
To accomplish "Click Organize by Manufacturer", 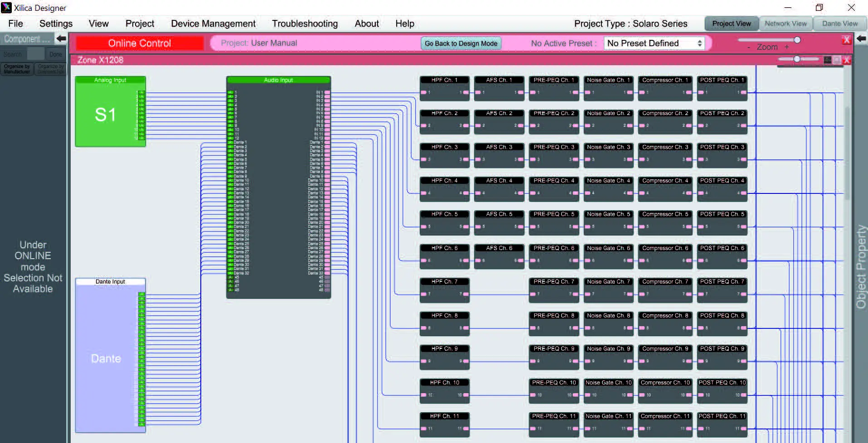I will pos(17,69).
